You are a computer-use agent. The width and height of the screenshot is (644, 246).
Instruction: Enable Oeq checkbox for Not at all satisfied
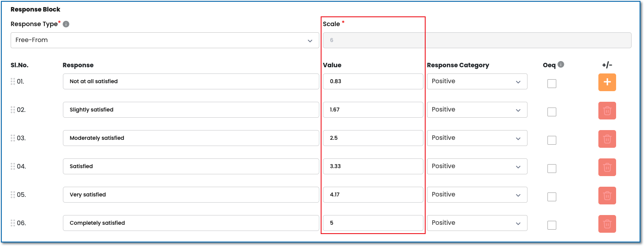551,84
